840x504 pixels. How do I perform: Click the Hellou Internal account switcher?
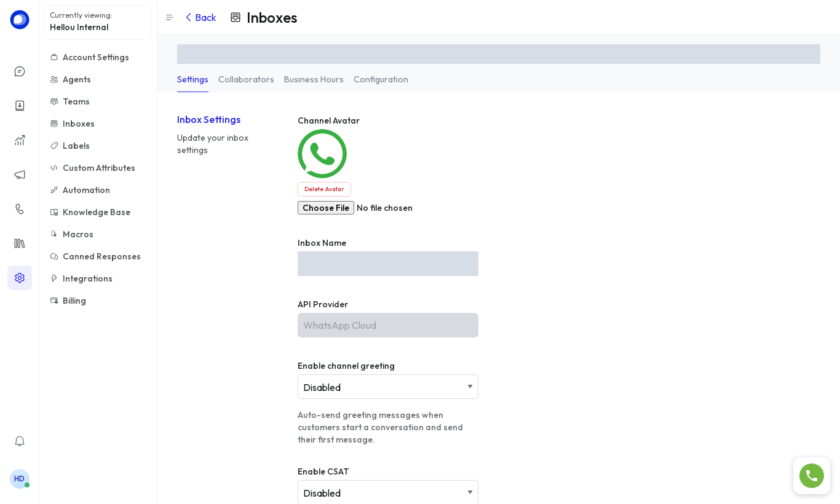(x=98, y=22)
